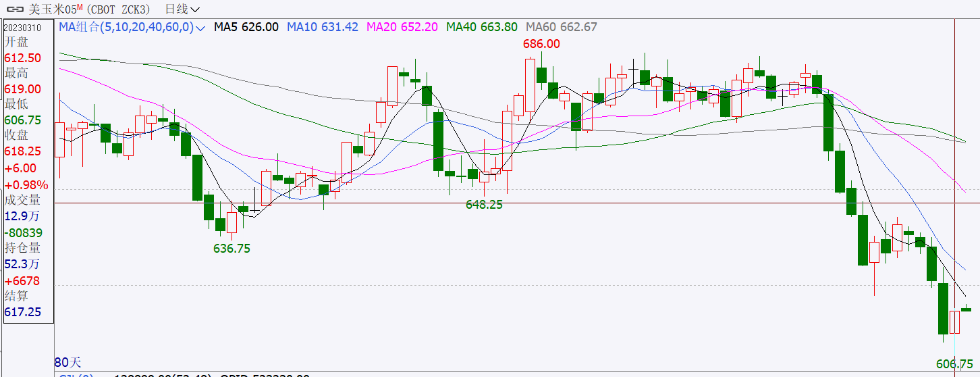
Task: Click the open price 612.50
Action: (23, 58)
